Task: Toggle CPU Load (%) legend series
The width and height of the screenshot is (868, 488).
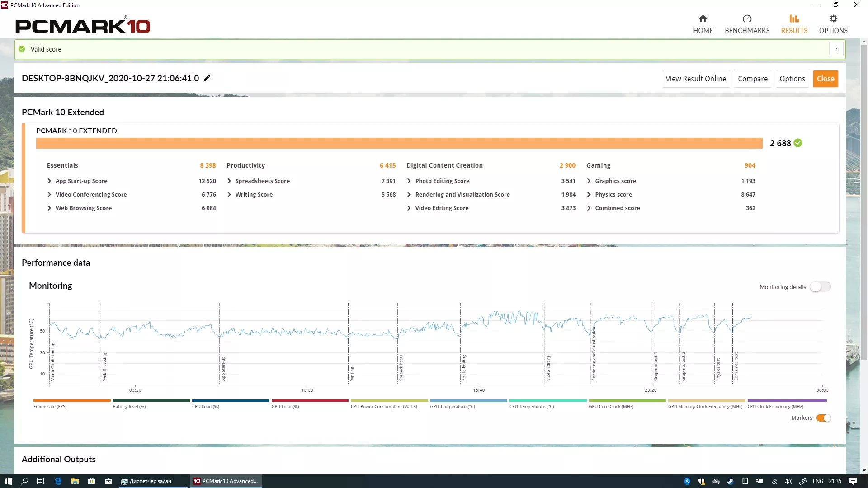Action: (231, 404)
